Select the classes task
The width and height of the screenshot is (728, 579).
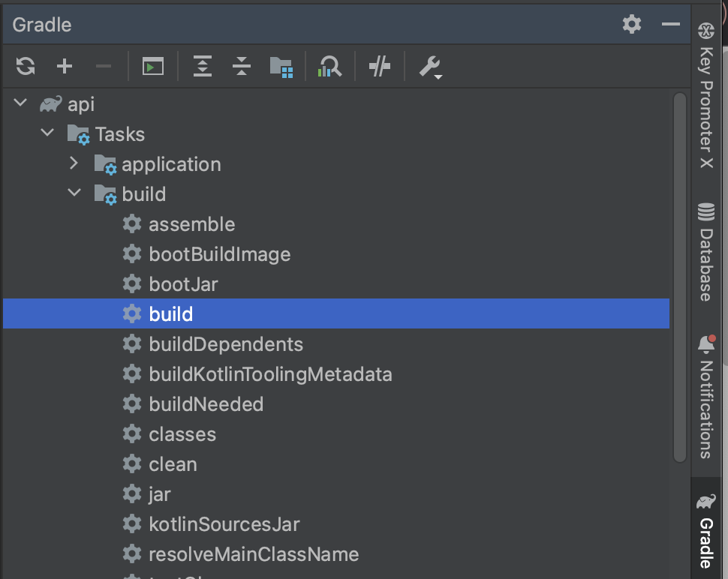[336, 434]
